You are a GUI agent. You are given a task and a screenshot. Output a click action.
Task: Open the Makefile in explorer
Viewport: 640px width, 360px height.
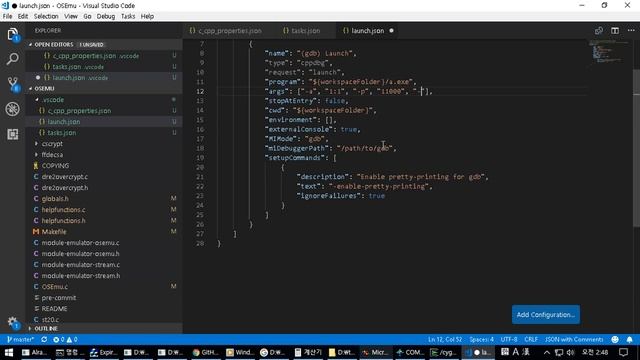click(104, 232)
